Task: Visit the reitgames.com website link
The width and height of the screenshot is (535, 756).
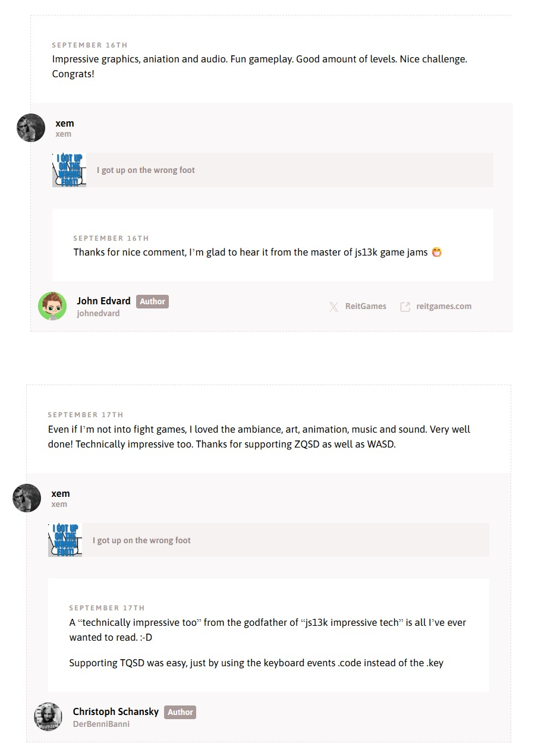Action: click(443, 307)
